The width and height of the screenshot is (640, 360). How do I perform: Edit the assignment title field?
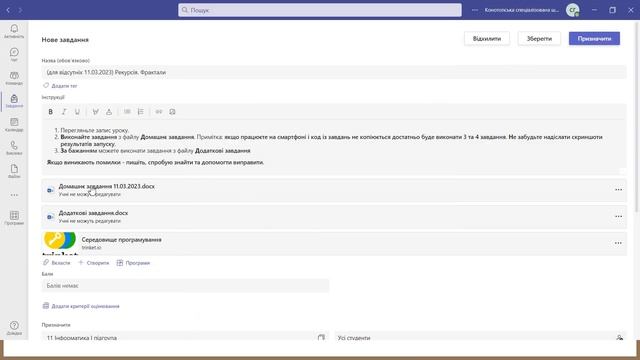click(x=334, y=72)
